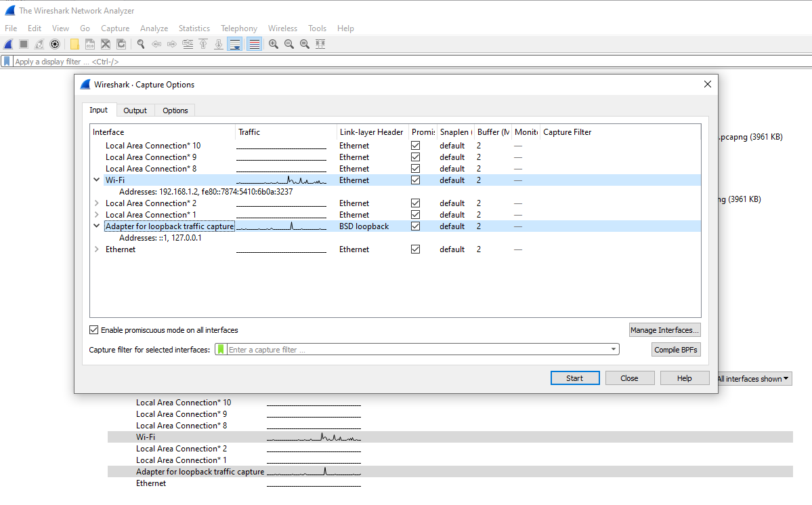Switch to the Output tab
The width and height of the screenshot is (812, 505).
(x=135, y=110)
